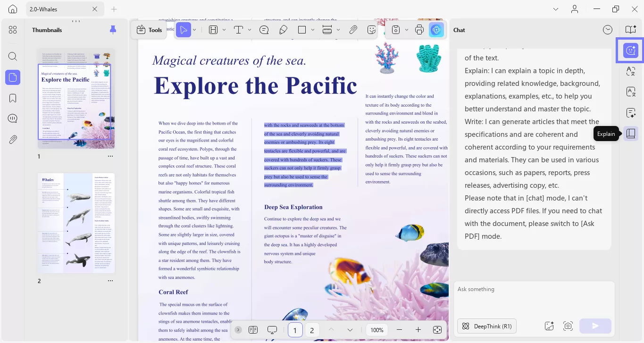Open the Comment annotation tool
644x343 pixels.
pyautogui.click(x=264, y=30)
